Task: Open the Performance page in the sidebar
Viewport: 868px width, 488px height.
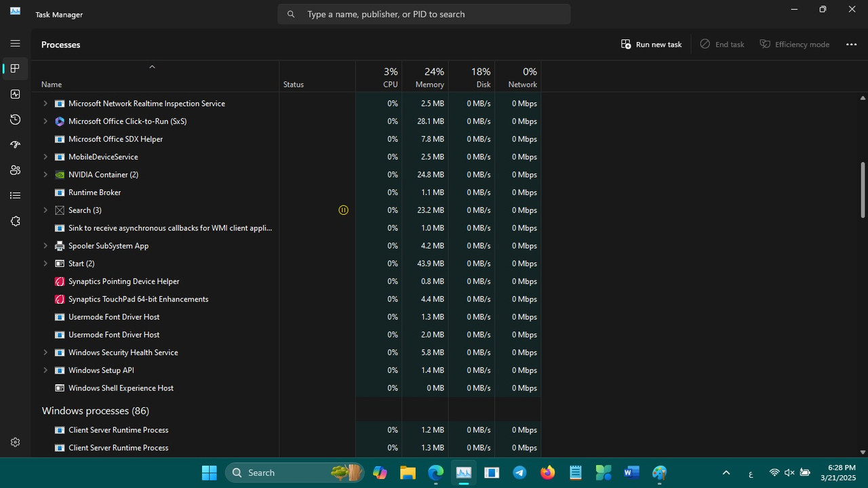Action: click(15, 94)
